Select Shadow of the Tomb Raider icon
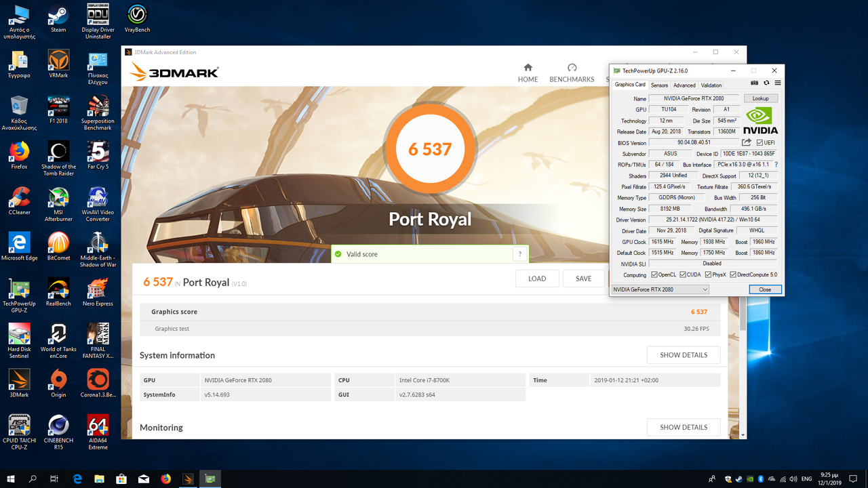 pyautogui.click(x=58, y=158)
